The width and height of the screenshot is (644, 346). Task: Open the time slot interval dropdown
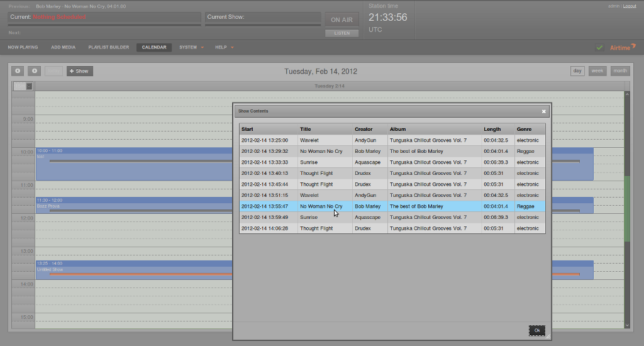tap(23, 86)
